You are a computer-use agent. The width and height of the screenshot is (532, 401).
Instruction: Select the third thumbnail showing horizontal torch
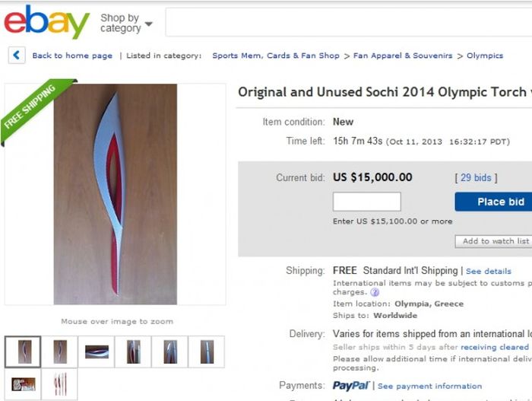click(97, 352)
